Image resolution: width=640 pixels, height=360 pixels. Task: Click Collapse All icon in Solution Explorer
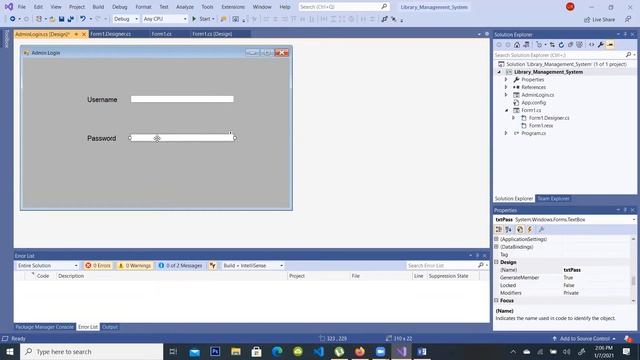coord(570,45)
